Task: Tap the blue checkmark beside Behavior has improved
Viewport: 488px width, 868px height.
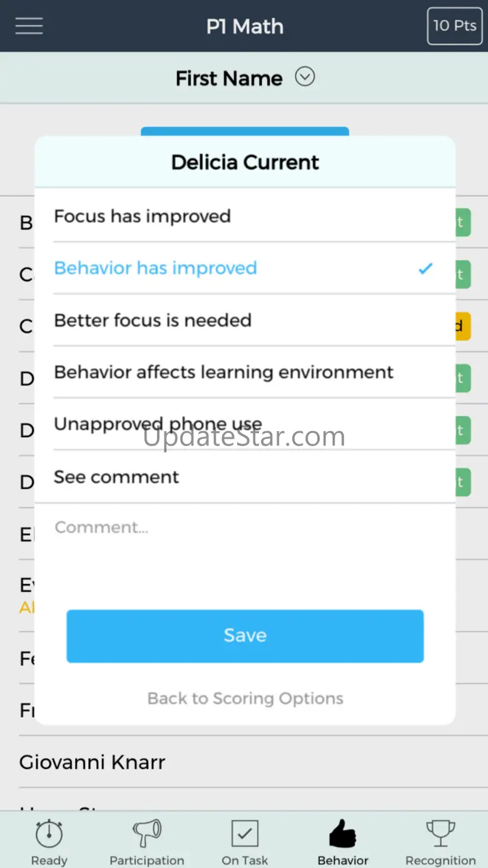Action: (425, 268)
